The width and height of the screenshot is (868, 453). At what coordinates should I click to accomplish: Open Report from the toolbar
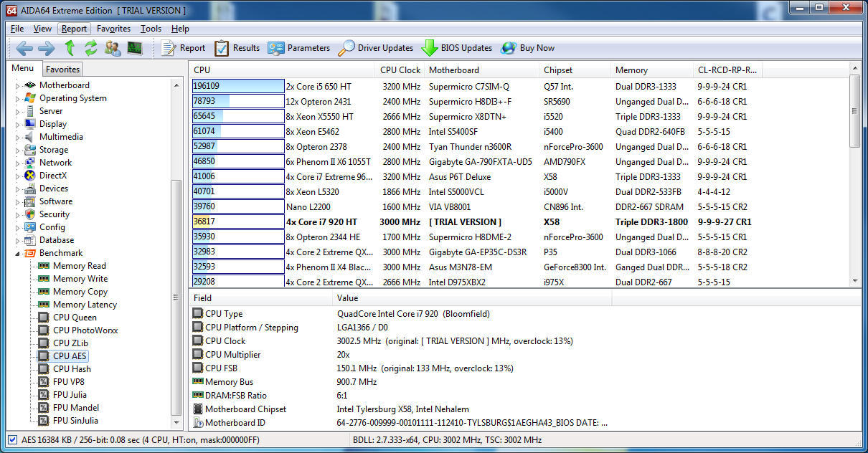click(184, 48)
